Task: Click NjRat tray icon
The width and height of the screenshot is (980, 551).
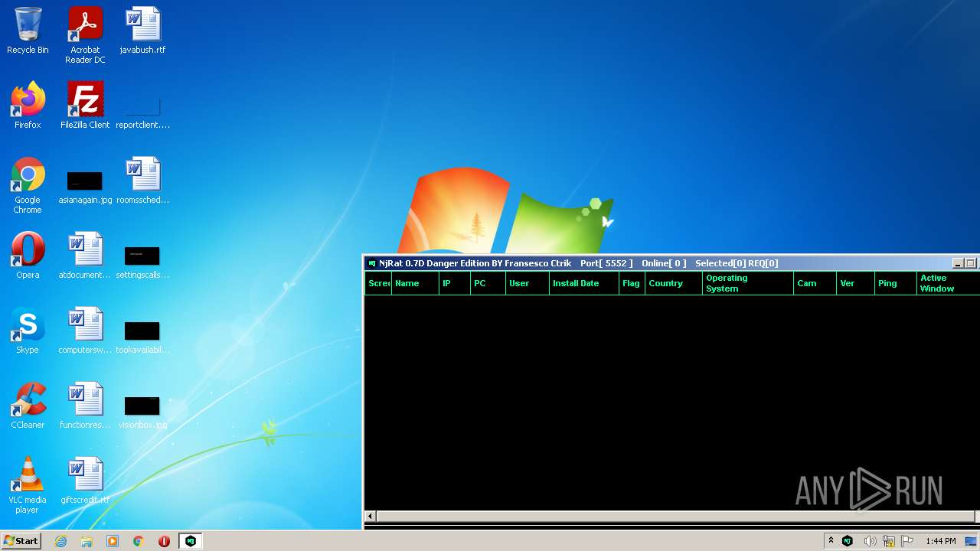Action: 848,541
